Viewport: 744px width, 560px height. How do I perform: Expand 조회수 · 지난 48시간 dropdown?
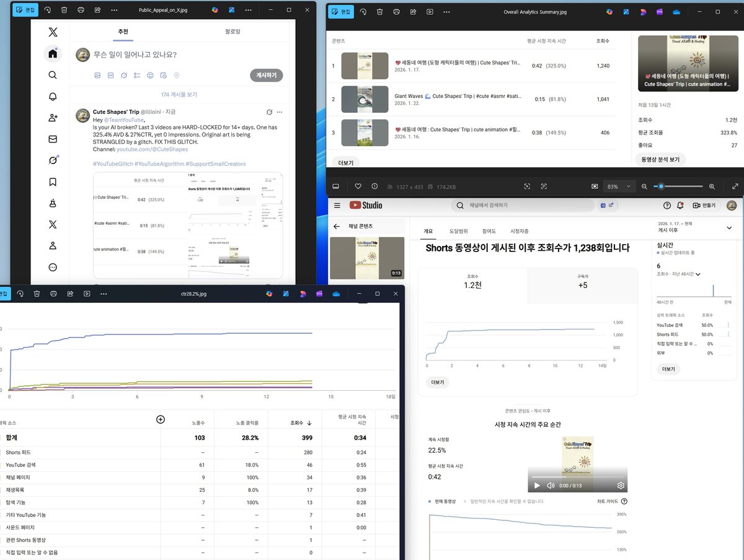point(679,274)
